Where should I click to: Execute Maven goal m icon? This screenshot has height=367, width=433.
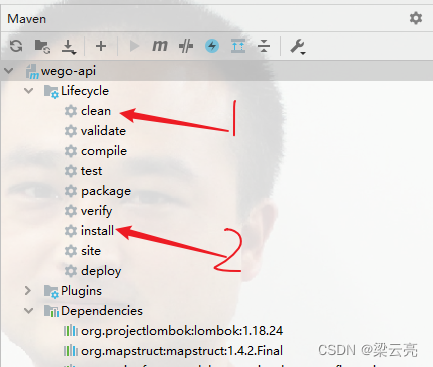(160, 46)
